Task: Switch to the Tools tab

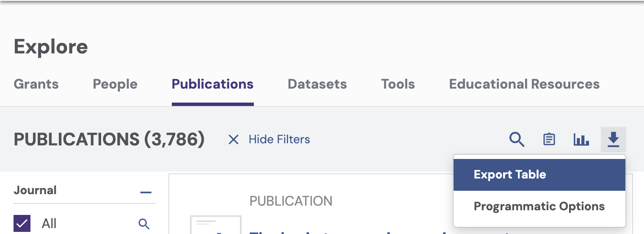Action: 398,84
